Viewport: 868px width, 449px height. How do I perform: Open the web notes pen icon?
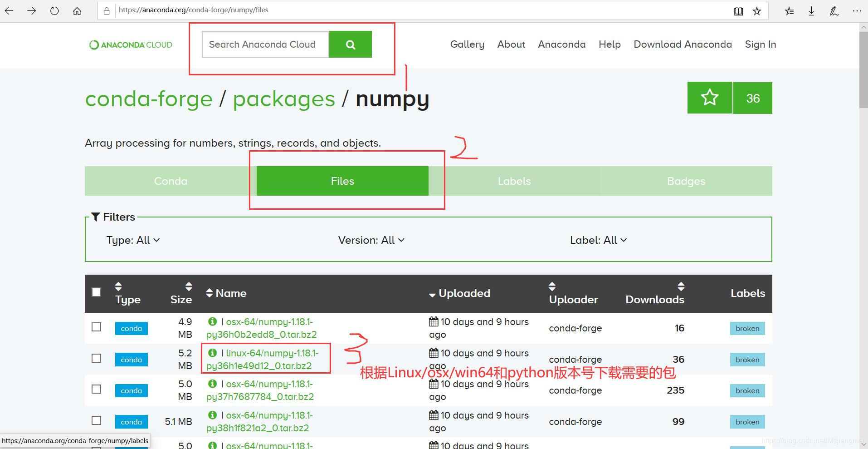(834, 11)
